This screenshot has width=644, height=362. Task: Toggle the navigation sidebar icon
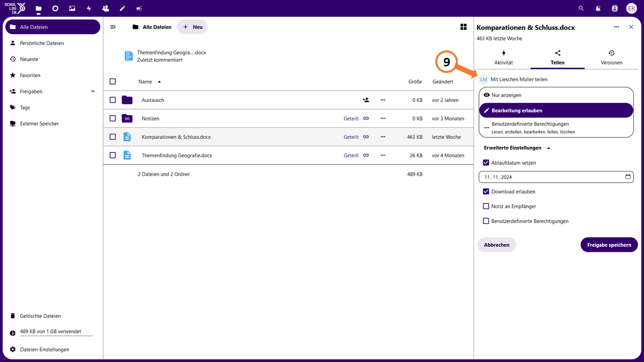coord(113,27)
